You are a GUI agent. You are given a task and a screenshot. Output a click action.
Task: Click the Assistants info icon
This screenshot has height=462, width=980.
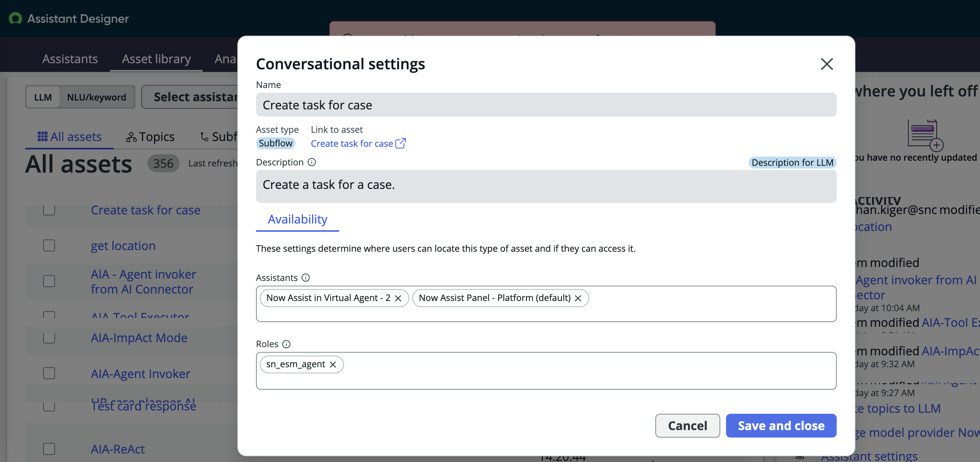(306, 278)
